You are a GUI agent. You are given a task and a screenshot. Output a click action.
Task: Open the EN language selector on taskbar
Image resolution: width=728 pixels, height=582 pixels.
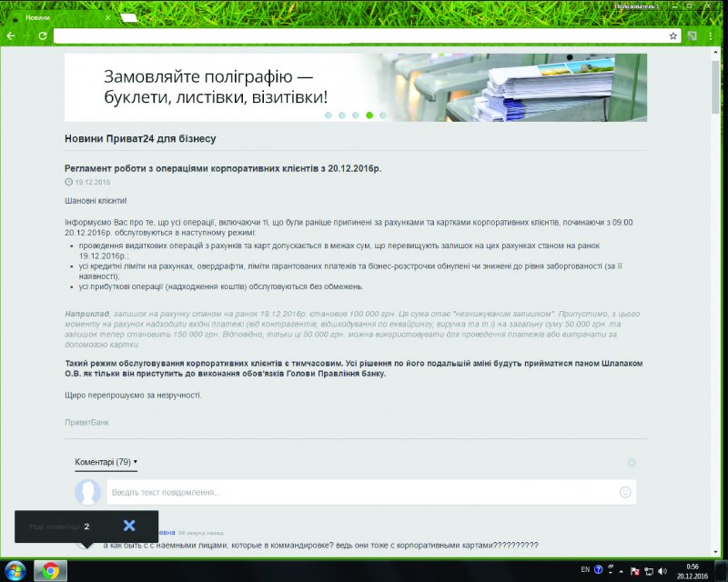click(585, 570)
